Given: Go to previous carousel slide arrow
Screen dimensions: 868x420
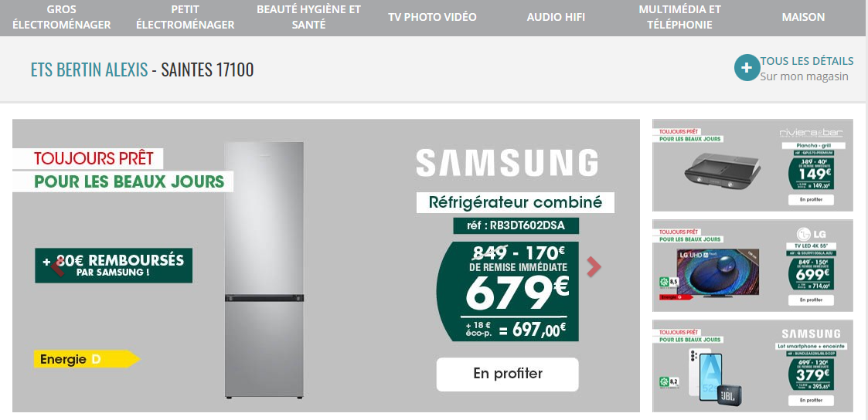Looking at the screenshot, I should (56, 266).
